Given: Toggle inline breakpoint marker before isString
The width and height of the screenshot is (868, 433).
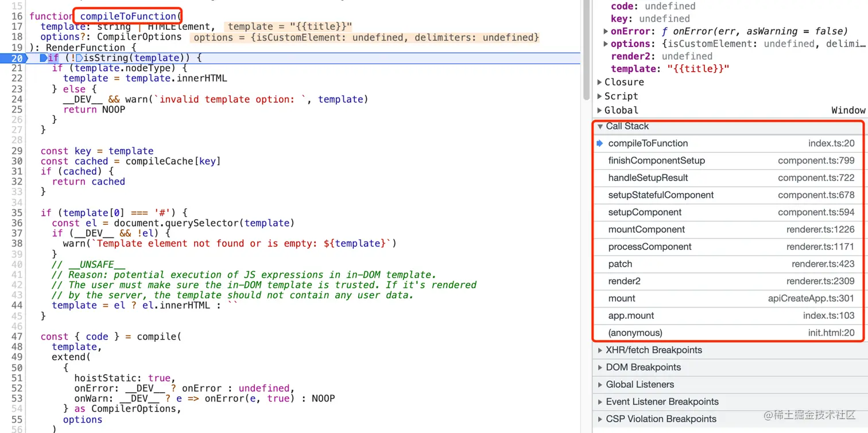Looking at the screenshot, I should pos(79,58).
